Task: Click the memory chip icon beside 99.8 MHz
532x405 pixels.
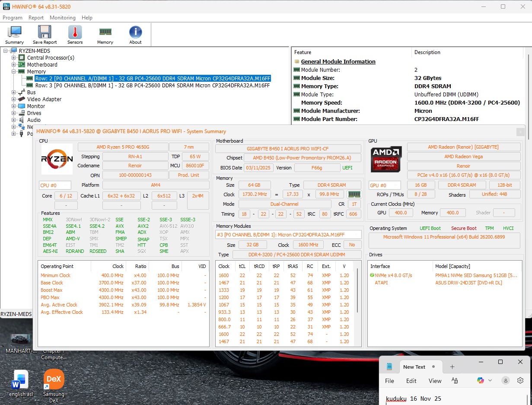Action: (354, 195)
